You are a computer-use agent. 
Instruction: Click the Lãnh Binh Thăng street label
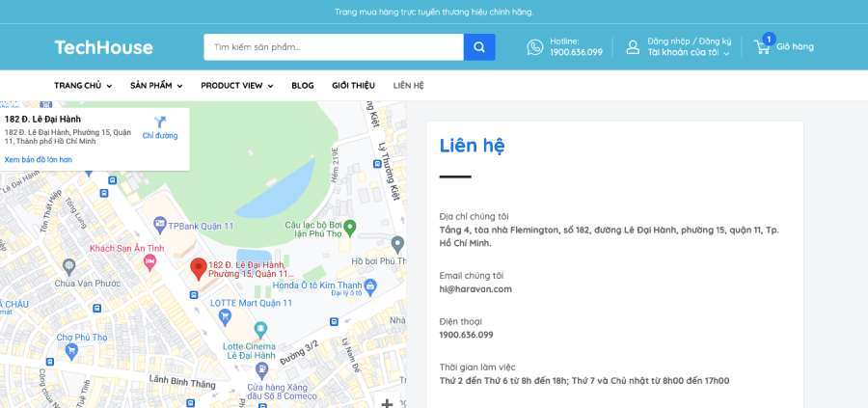click(x=182, y=381)
